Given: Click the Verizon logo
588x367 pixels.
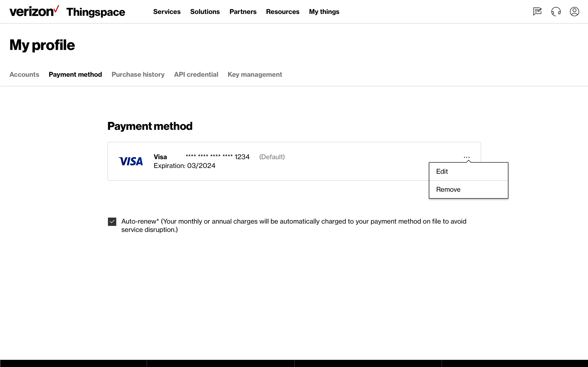Looking at the screenshot, I should pyautogui.click(x=34, y=11).
